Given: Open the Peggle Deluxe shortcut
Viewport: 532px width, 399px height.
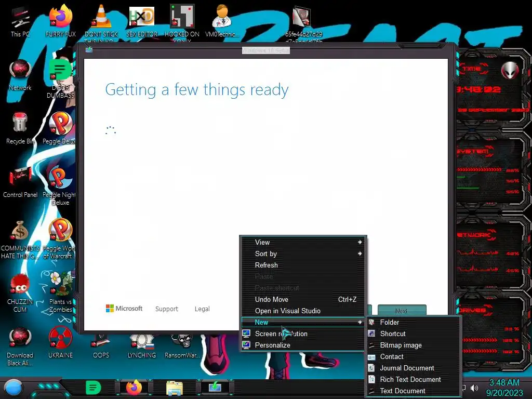Looking at the screenshot, I should click(x=60, y=128).
